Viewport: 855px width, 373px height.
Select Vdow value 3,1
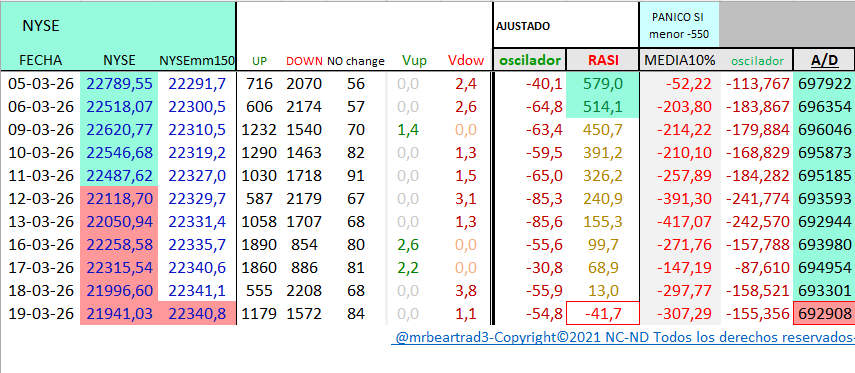coord(466,198)
